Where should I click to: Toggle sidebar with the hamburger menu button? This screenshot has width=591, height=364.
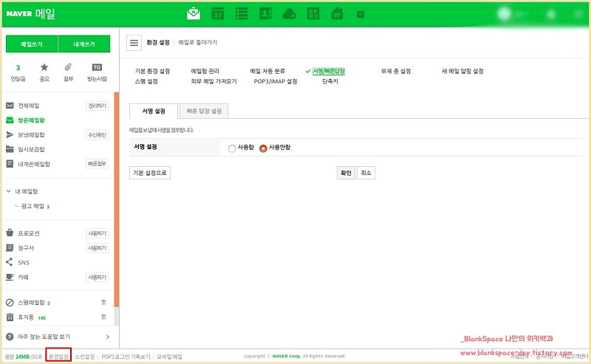click(134, 43)
